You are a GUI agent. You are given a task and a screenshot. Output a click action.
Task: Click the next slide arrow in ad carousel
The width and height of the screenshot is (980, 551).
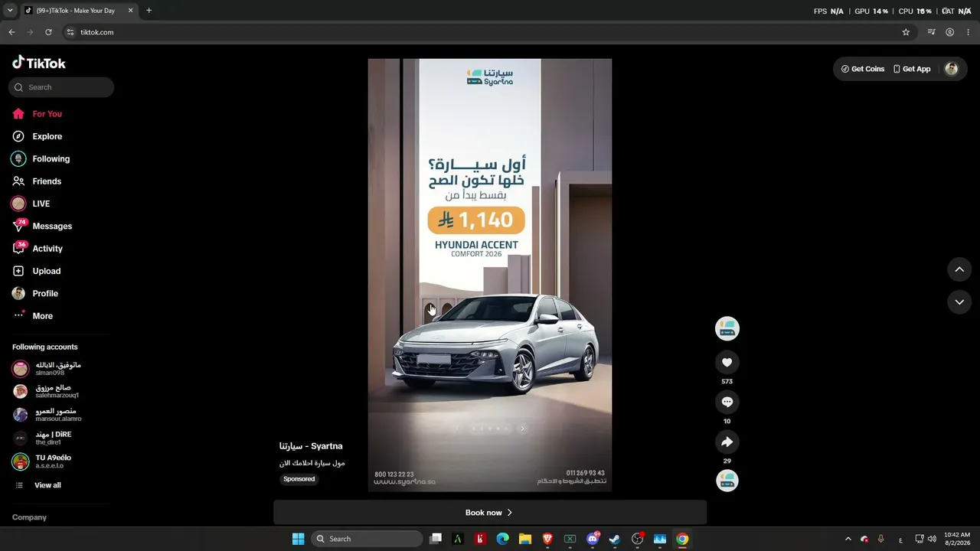(523, 429)
